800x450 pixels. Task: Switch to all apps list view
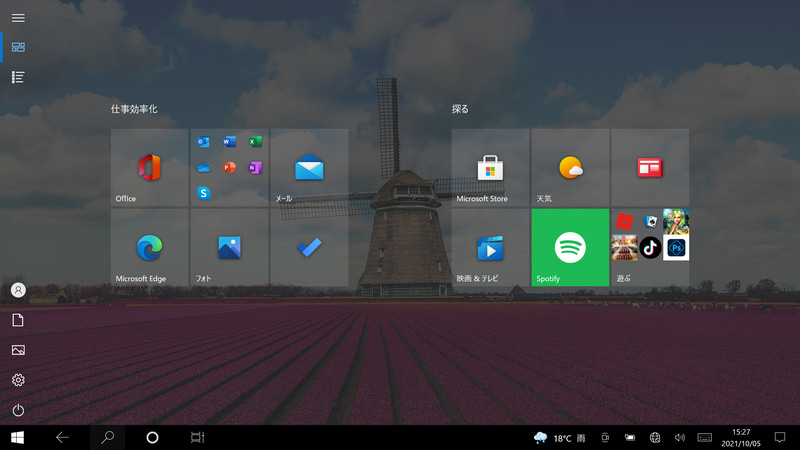click(x=18, y=77)
